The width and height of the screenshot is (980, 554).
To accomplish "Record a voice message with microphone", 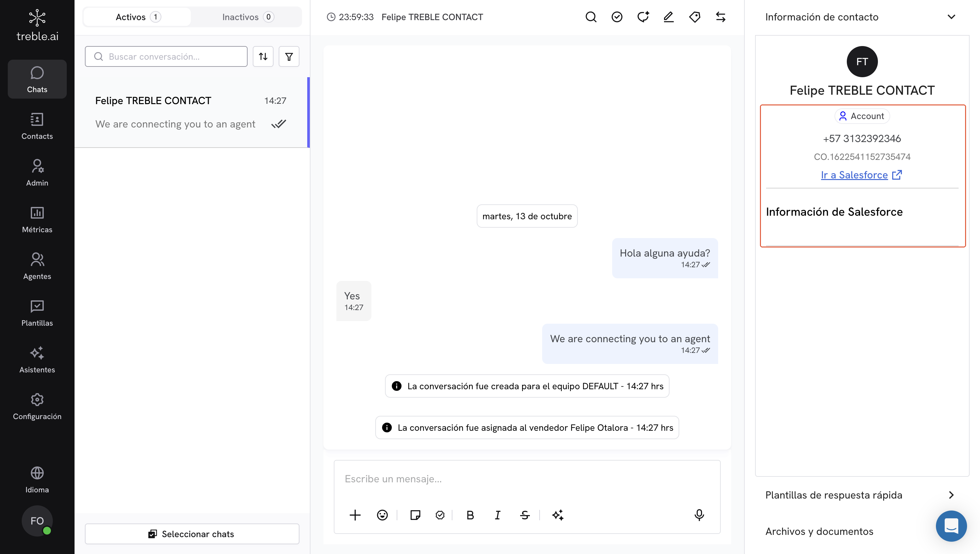I will point(699,515).
